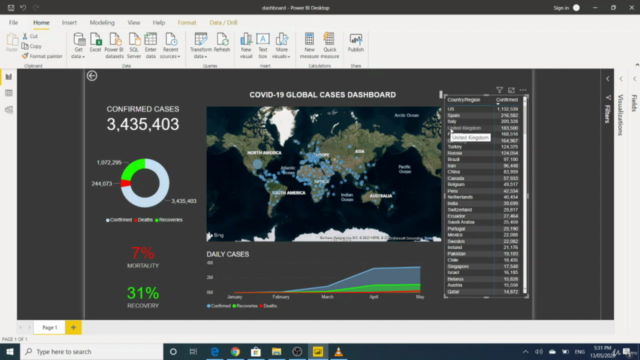Screen dimensions: 640x360
Task: Select the Turkey row in table
Action: click(483, 147)
